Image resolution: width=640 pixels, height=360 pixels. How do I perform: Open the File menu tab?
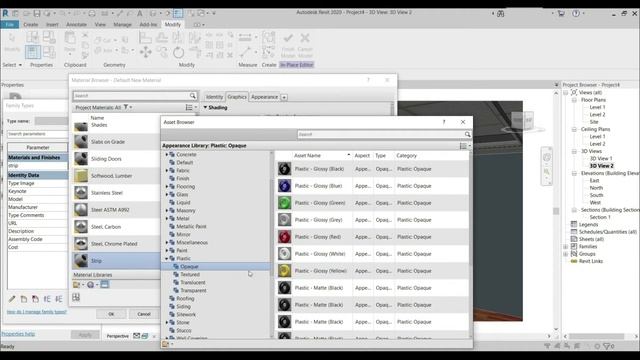(10, 24)
